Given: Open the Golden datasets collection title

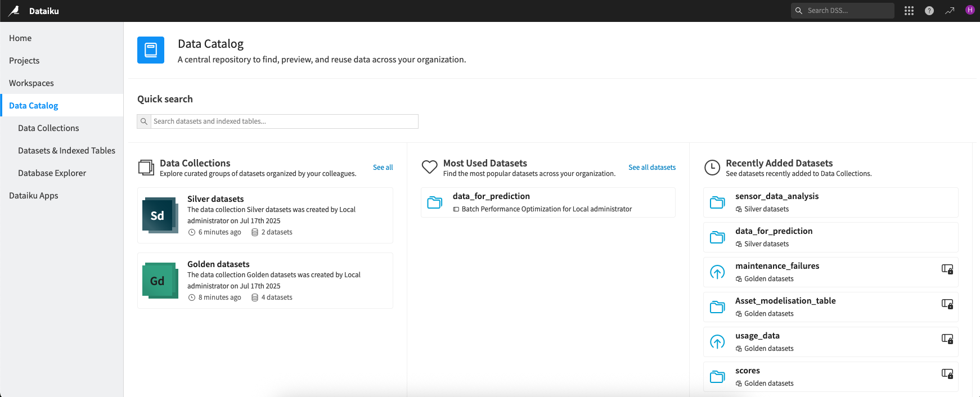Looking at the screenshot, I should 218,264.
